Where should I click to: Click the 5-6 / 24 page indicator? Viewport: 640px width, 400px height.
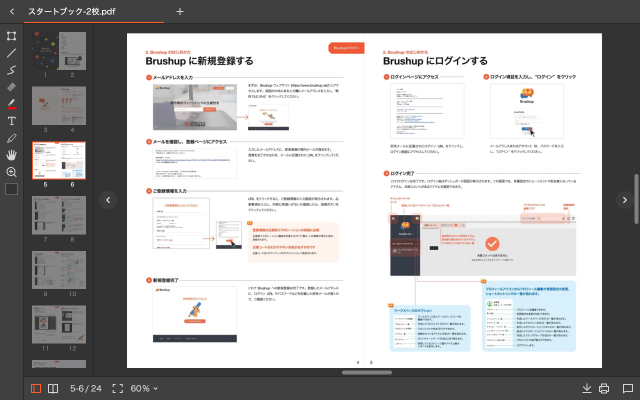(x=86, y=388)
